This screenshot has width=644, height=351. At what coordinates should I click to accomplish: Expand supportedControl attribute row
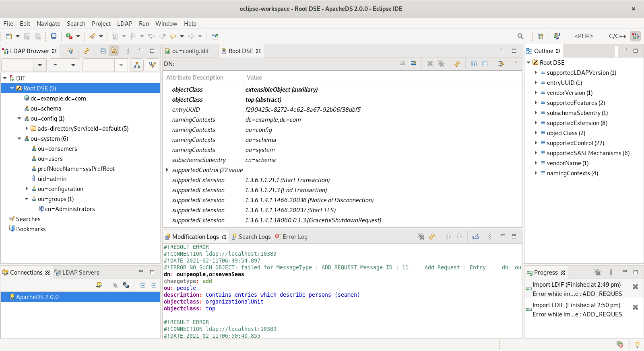pos(167,170)
